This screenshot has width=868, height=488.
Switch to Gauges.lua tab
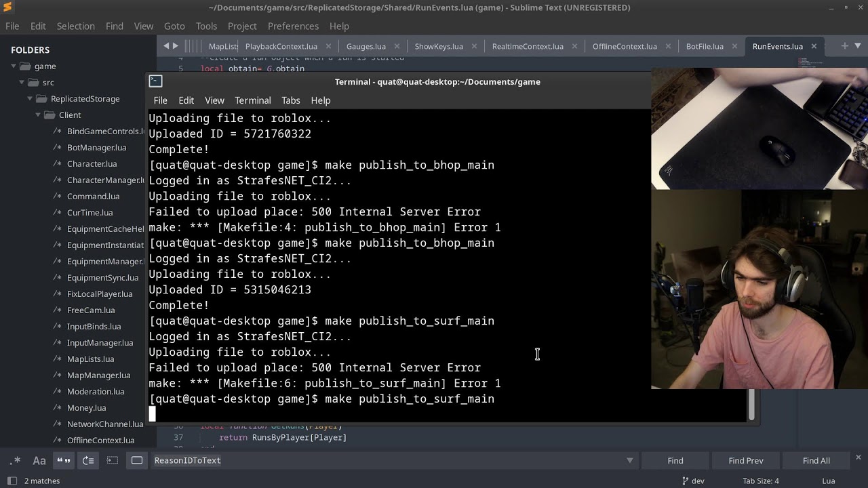(x=366, y=46)
